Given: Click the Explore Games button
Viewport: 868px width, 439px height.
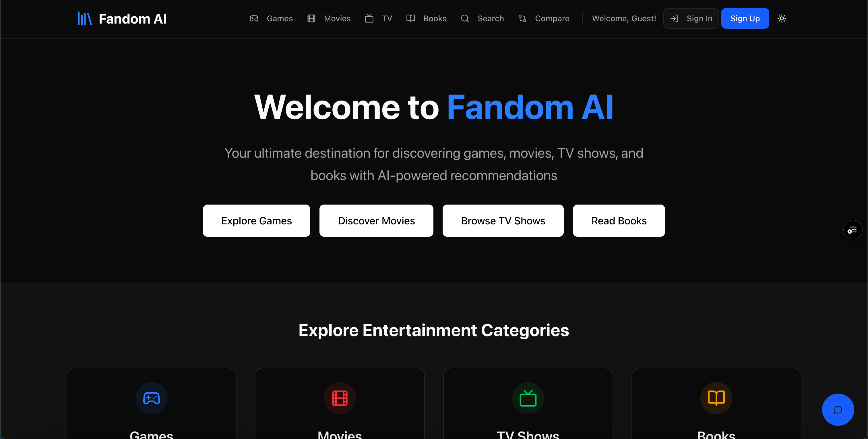Looking at the screenshot, I should 256,221.
